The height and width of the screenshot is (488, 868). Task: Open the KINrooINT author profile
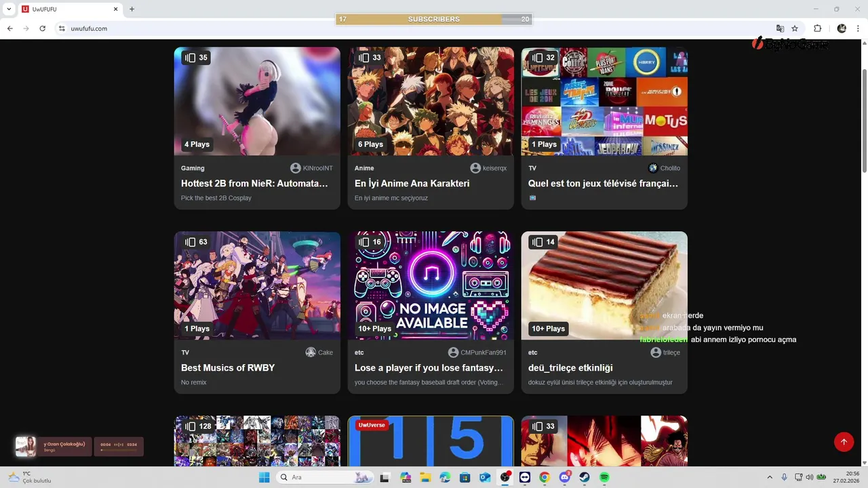click(311, 168)
